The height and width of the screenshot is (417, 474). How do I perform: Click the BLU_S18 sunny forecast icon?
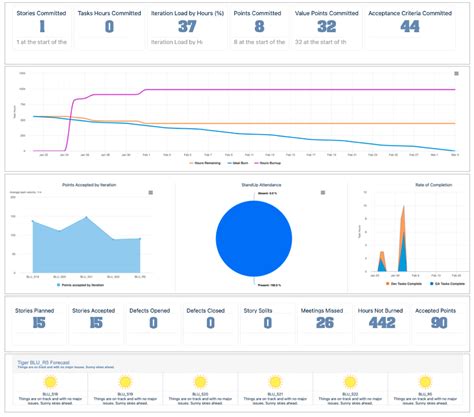(x=50, y=382)
